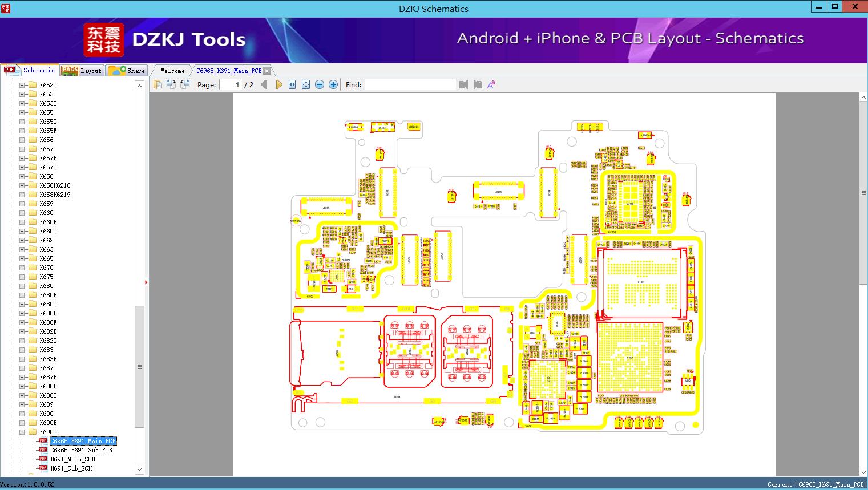Click the copy document icon

pos(158,84)
